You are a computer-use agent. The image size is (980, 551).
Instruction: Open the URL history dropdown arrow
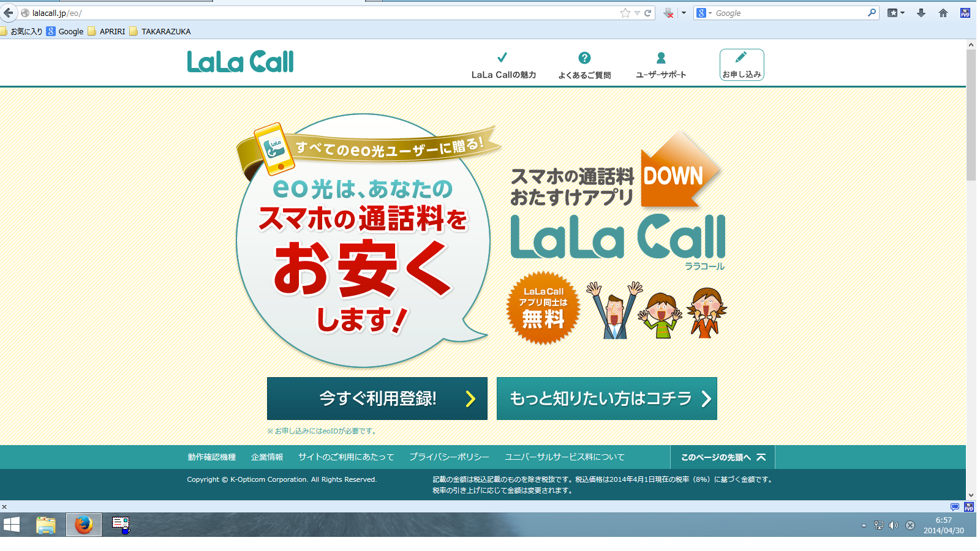pyautogui.click(x=637, y=13)
